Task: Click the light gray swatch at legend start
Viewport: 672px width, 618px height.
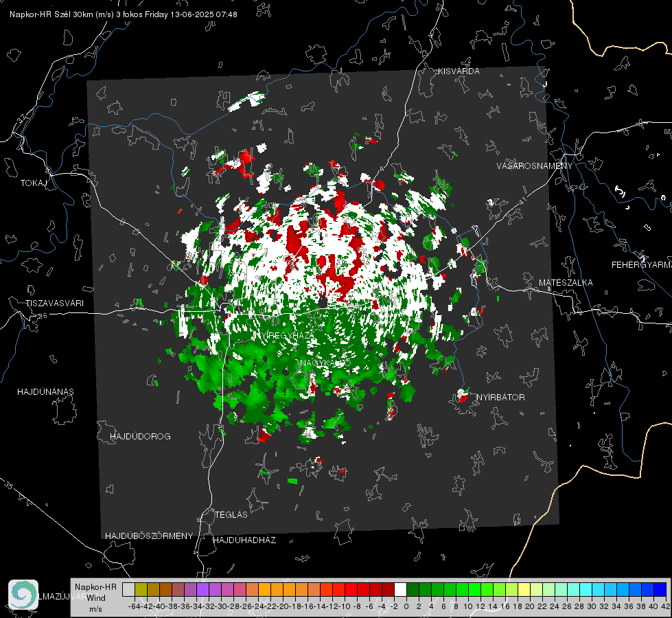Action: 128,589
